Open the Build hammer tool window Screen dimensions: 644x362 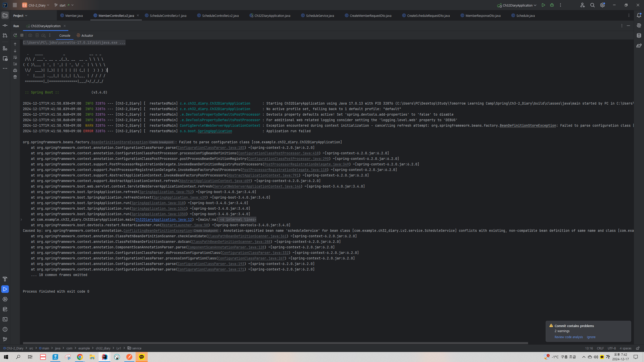tap(5, 279)
